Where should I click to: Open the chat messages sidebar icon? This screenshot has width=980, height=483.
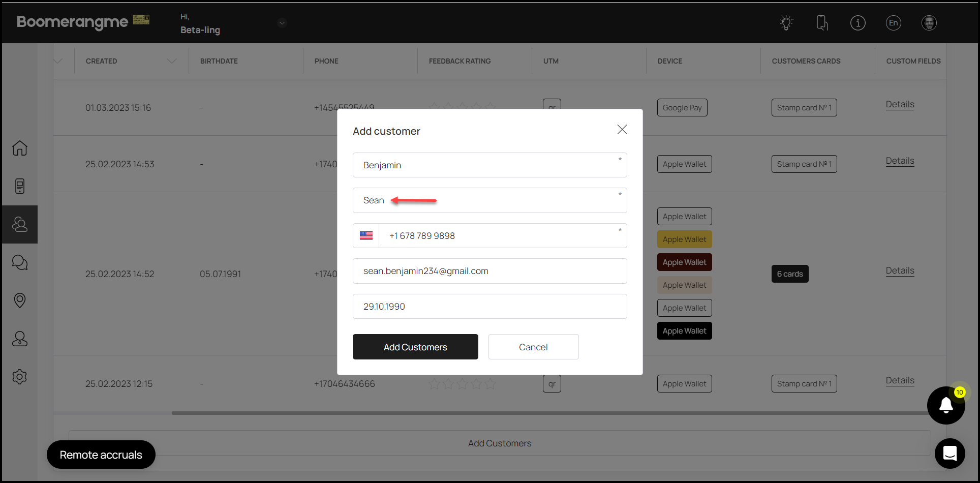[20, 262]
